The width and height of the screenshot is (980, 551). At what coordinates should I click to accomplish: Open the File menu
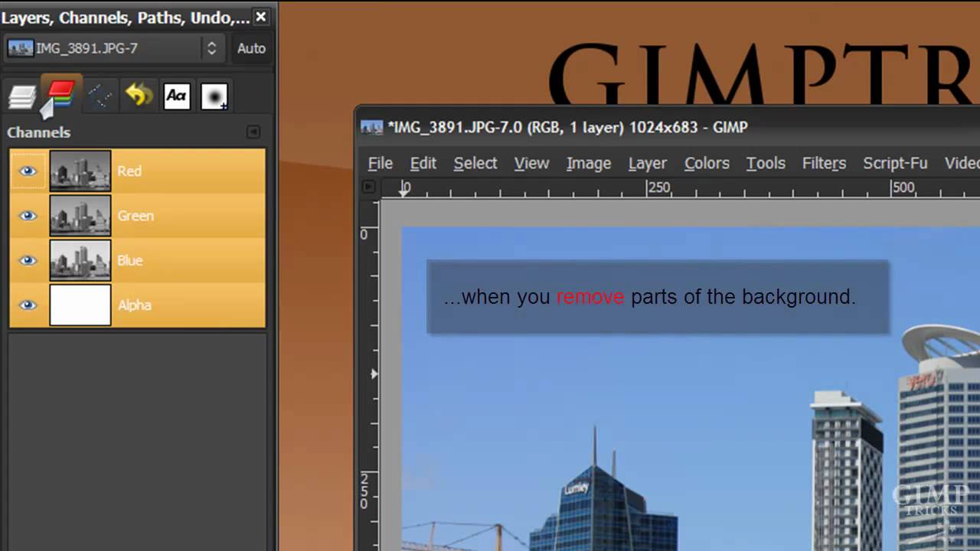381,163
